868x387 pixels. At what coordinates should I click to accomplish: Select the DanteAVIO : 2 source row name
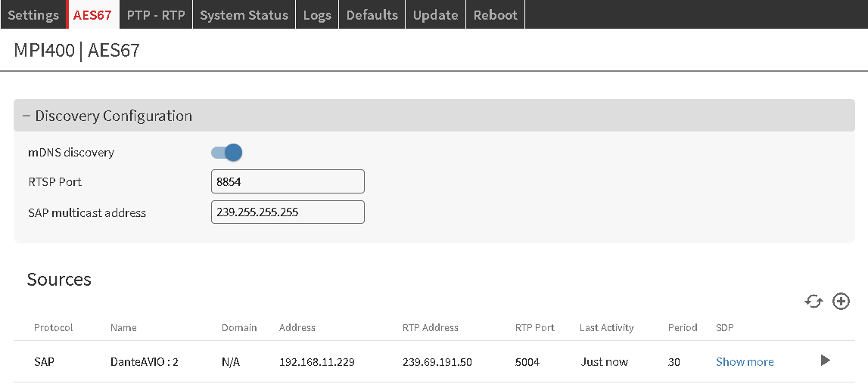(144, 362)
